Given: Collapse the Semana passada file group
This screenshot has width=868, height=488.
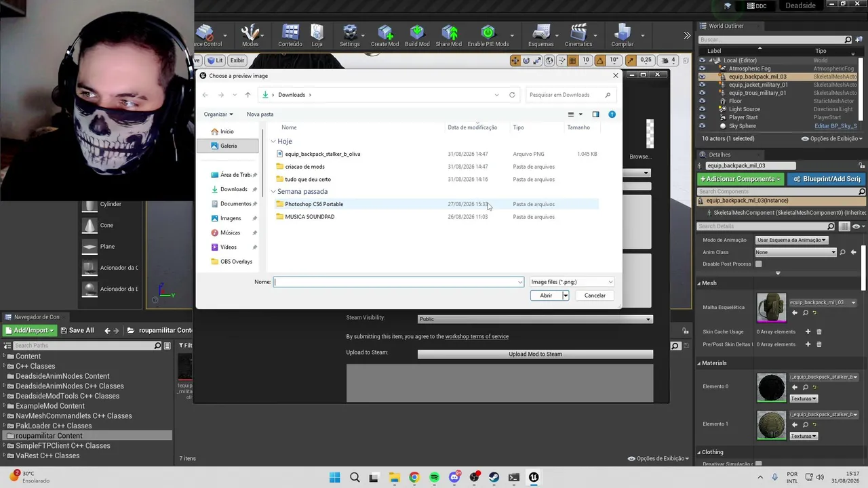Looking at the screenshot, I should point(273,191).
